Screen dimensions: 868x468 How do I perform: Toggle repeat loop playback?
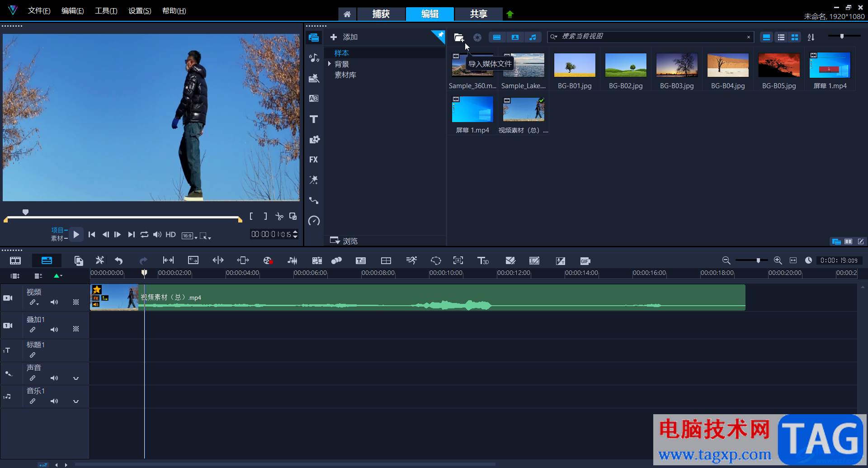tap(144, 234)
